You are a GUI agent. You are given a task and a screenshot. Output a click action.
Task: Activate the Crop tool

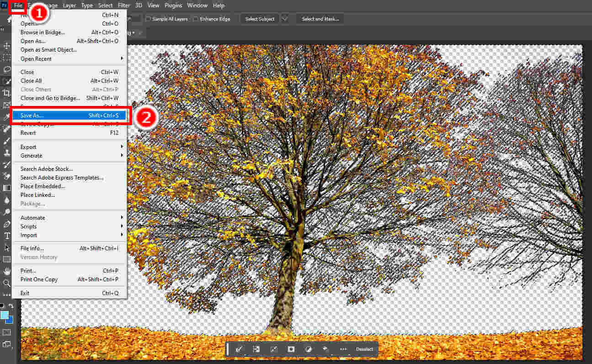pyautogui.click(x=6, y=93)
